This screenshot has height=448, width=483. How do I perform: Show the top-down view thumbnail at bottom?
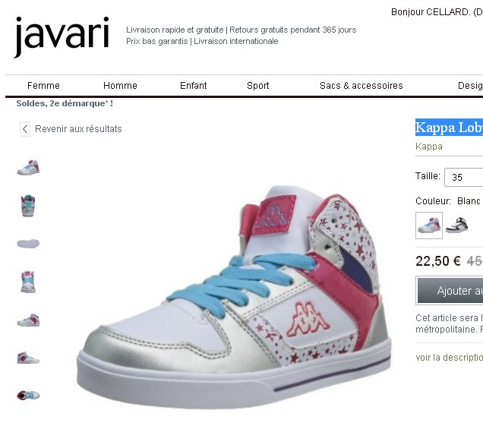coord(28,395)
